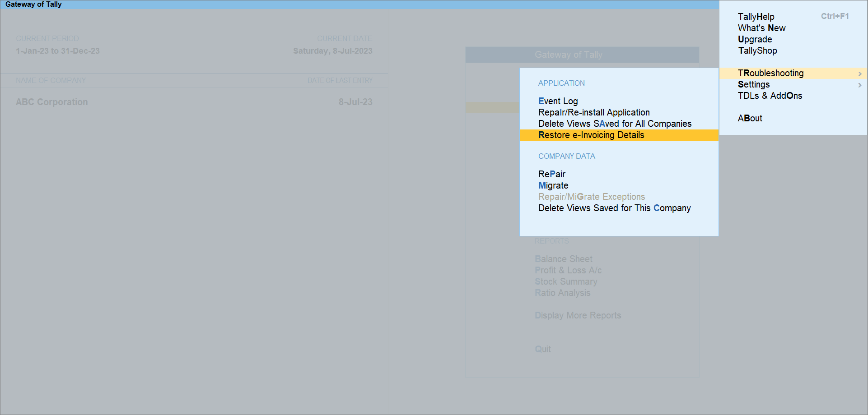Choose Repair under Company Data

tap(551, 174)
